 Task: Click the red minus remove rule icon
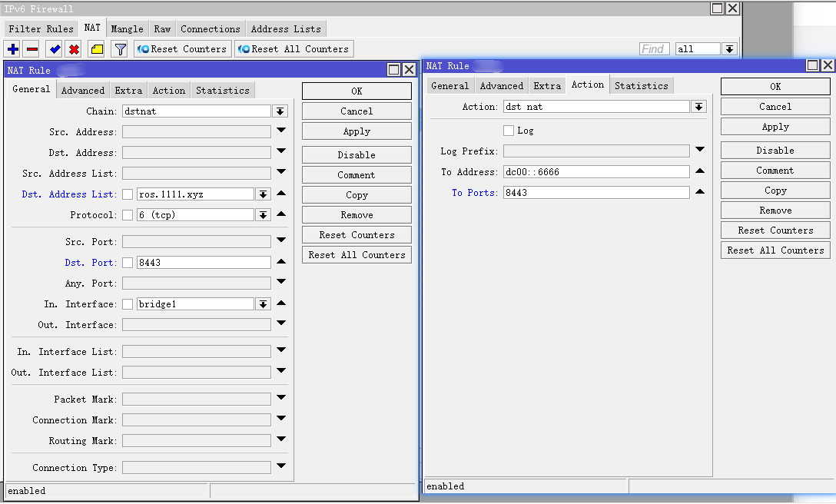pos(32,49)
